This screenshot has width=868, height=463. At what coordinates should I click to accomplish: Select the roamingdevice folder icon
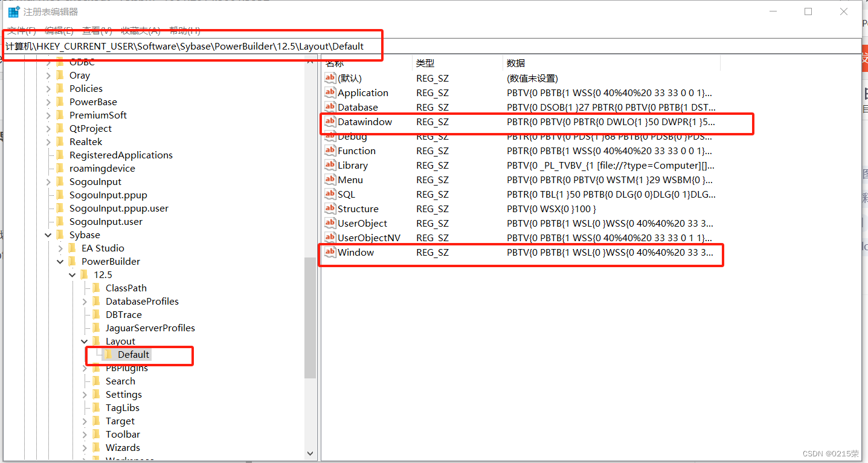tap(60, 169)
